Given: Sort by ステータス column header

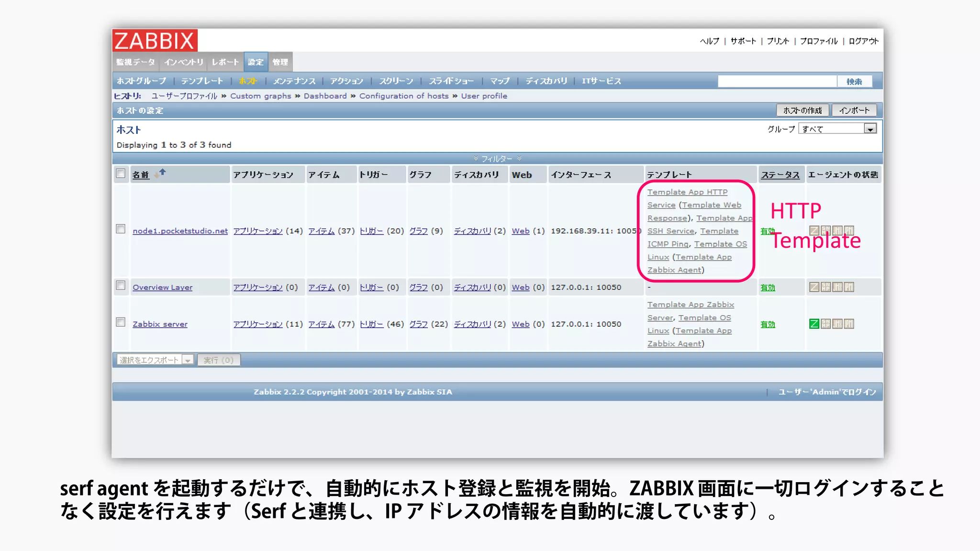Looking at the screenshot, I should (x=780, y=175).
